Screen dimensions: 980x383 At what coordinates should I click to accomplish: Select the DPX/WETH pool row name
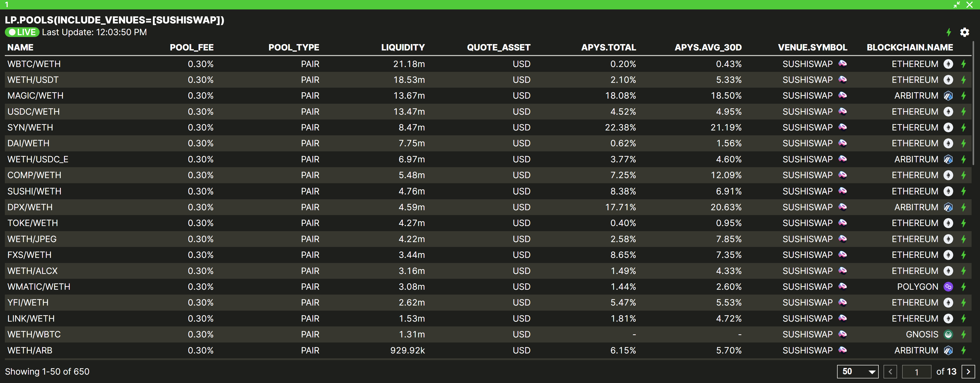tap(30, 207)
